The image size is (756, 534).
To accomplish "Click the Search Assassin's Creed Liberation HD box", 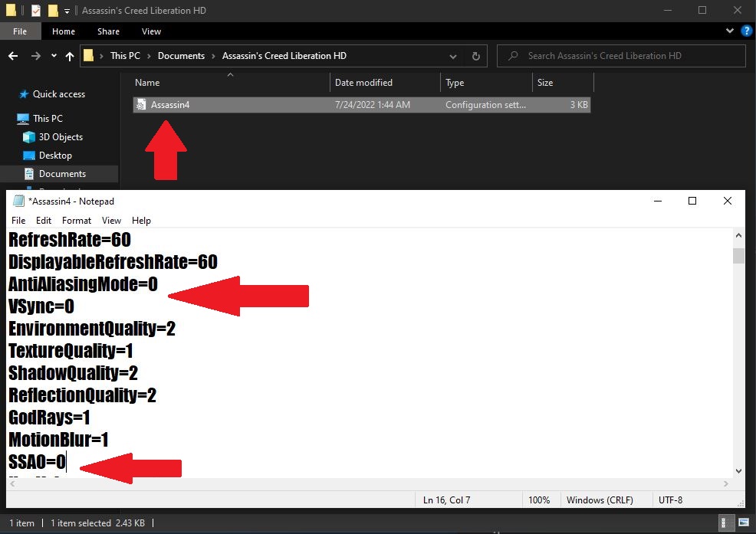I will [621, 56].
